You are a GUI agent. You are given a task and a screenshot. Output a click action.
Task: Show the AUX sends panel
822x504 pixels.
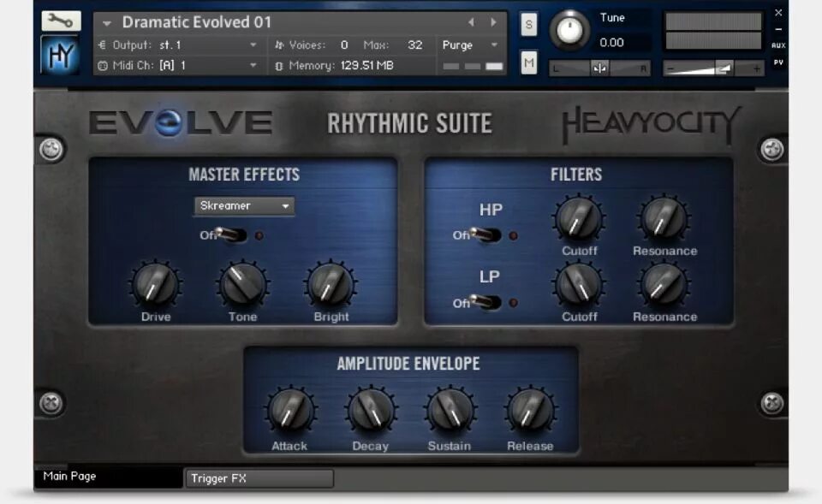[778, 45]
